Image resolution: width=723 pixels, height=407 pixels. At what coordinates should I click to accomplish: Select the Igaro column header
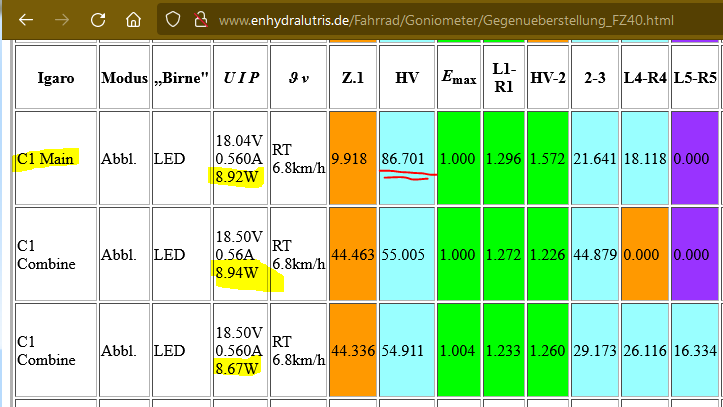[x=56, y=77]
